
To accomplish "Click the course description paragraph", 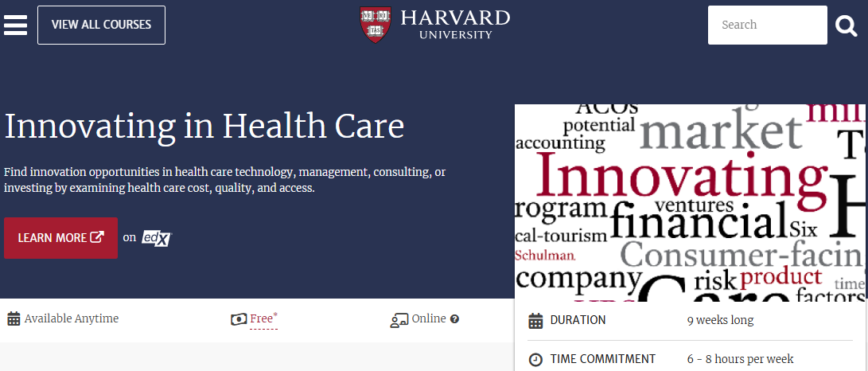I will pos(224,180).
